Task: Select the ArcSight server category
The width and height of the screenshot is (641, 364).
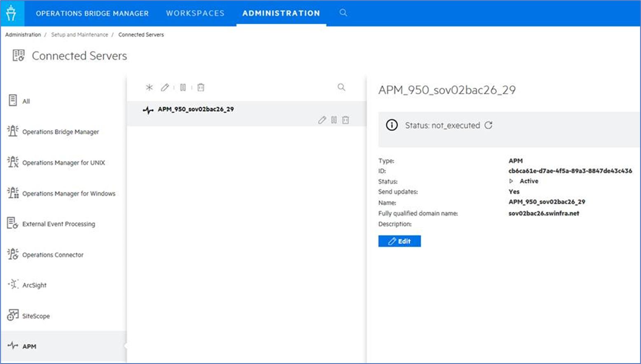Action: tap(35, 285)
